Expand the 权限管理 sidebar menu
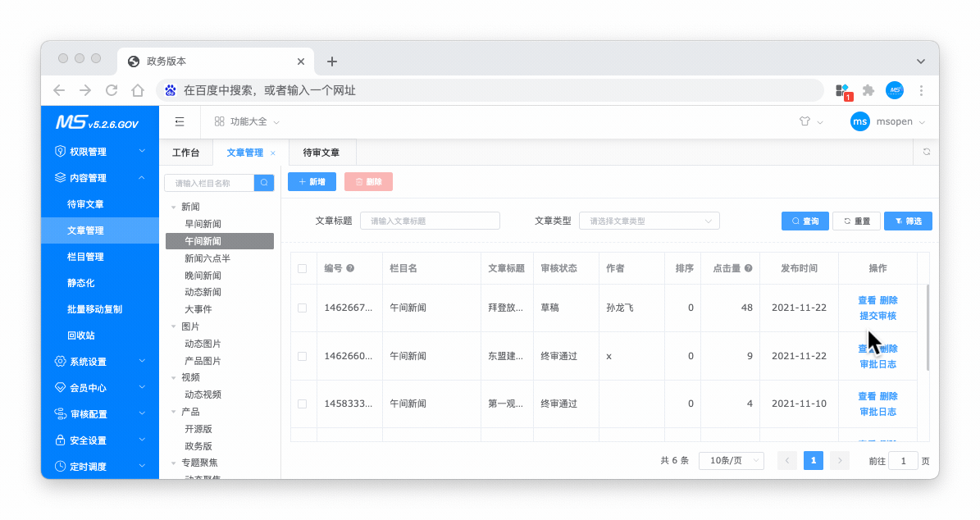 100,152
